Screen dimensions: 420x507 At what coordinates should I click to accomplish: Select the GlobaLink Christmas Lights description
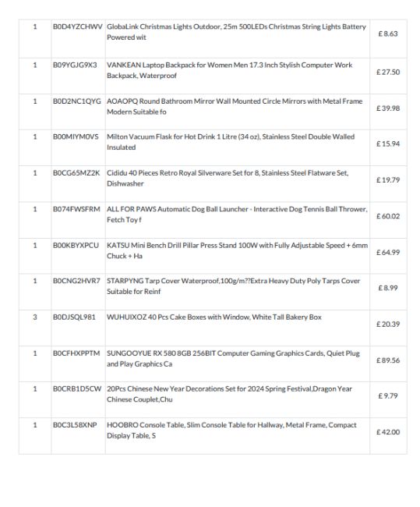(x=236, y=32)
